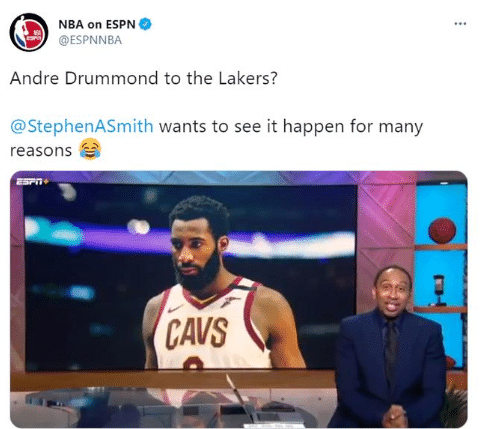Click the blue verified badge
Screen dimensions: 481x429
[x=145, y=24]
